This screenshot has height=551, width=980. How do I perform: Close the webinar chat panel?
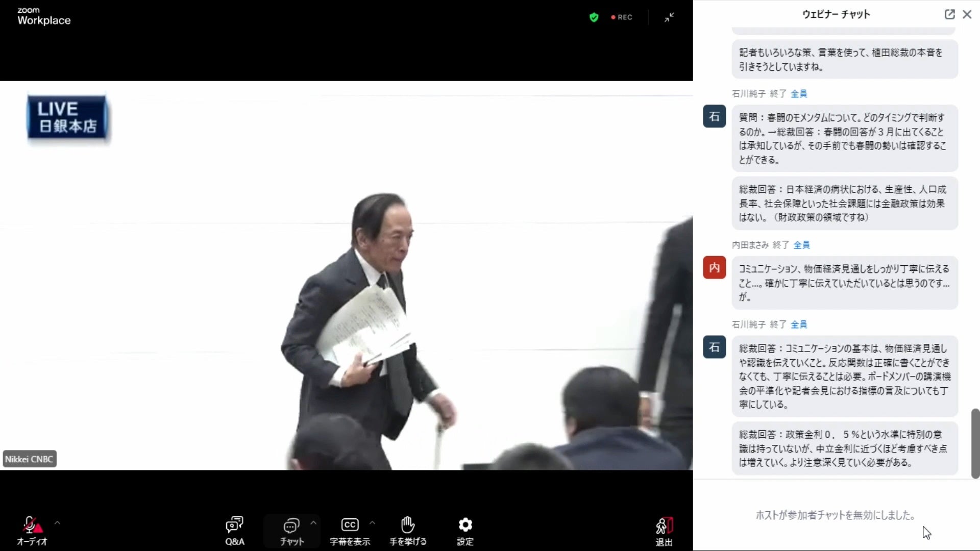pos(967,14)
